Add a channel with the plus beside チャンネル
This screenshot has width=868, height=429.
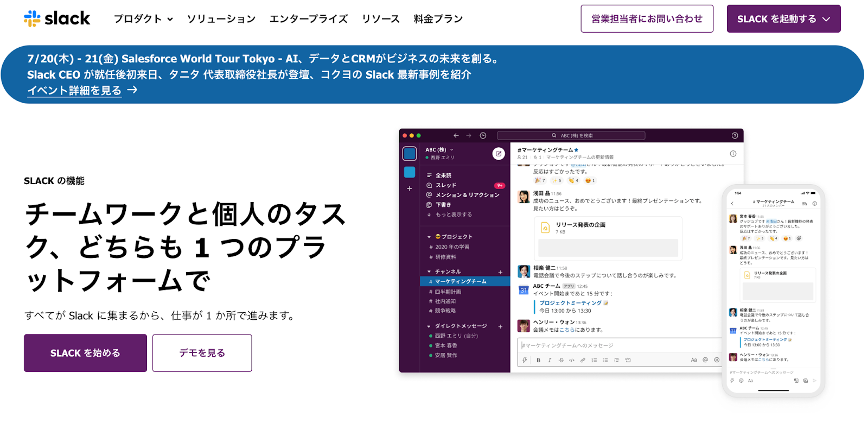tap(500, 272)
